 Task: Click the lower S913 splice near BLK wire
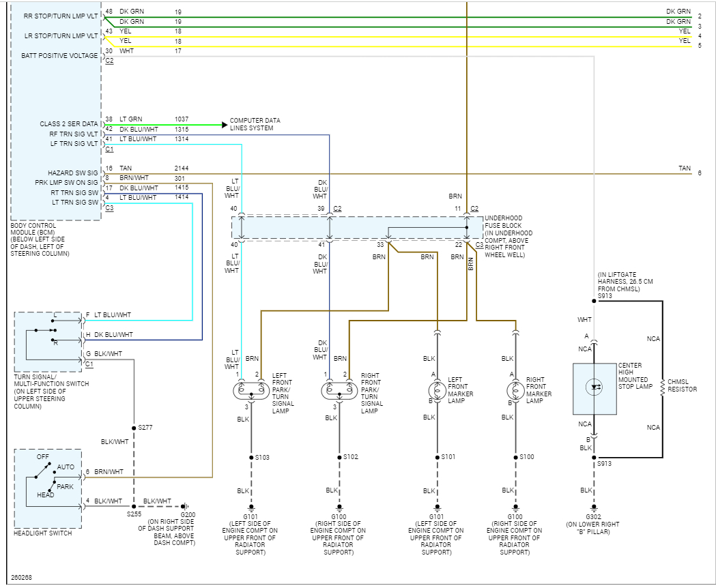click(594, 458)
